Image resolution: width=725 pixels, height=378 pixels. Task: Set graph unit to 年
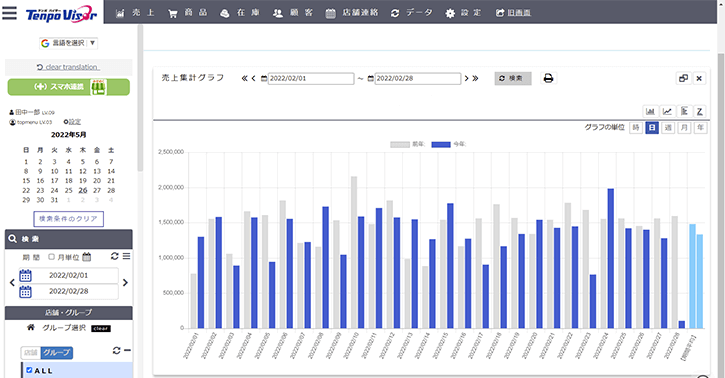[700, 128]
